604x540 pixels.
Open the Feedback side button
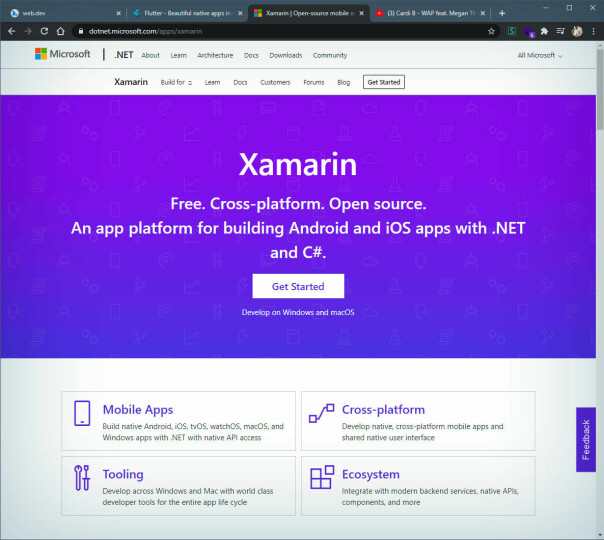(586, 439)
